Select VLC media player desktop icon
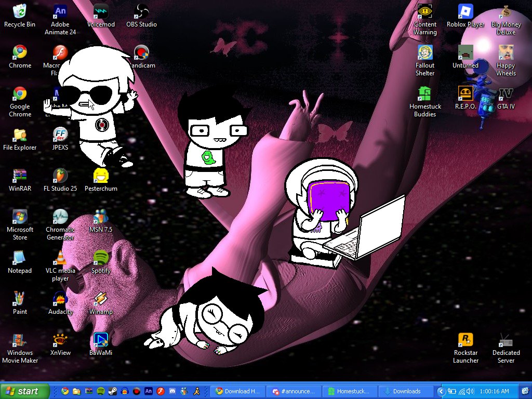The image size is (532, 399). pos(60,265)
